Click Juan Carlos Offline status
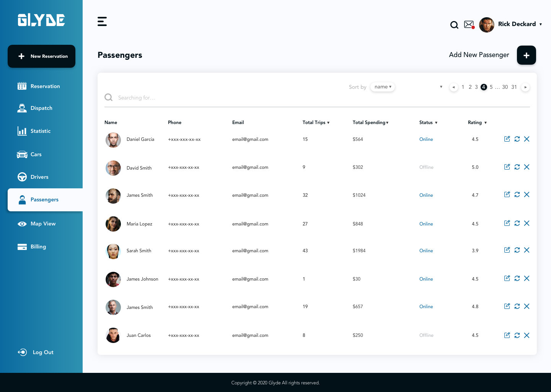551x392 pixels. tap(426, 335)
